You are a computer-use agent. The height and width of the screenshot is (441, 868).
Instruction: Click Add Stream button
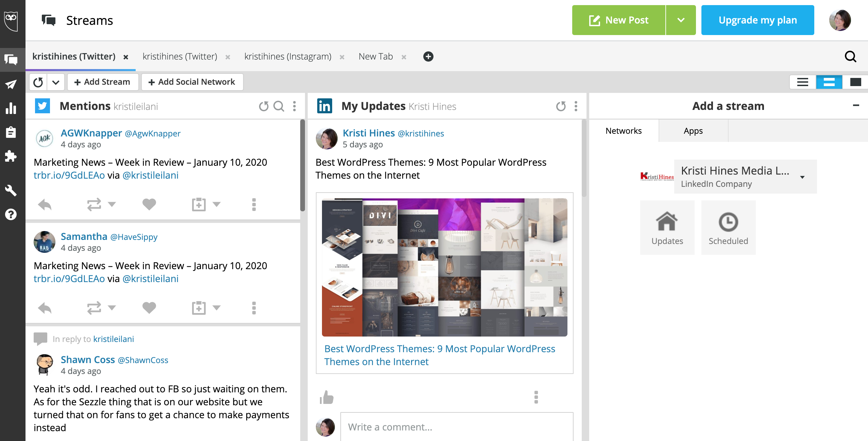click(x=103, y=82)
